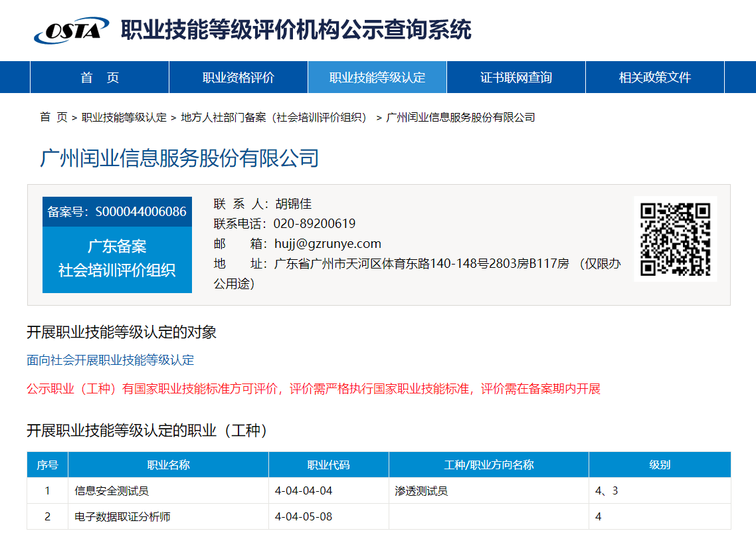
Task: Click the contact name 胡锦佳
Action: point(294,203)
